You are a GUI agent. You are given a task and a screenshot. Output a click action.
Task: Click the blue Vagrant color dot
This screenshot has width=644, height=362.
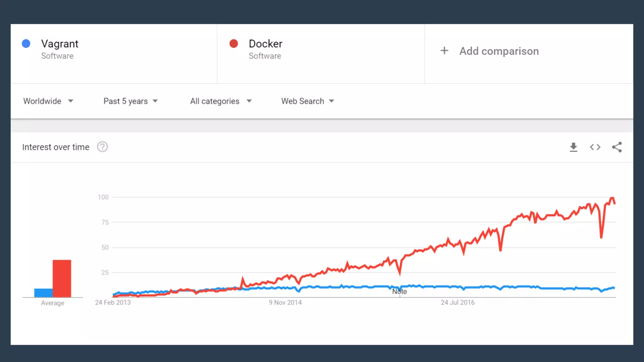26,44
